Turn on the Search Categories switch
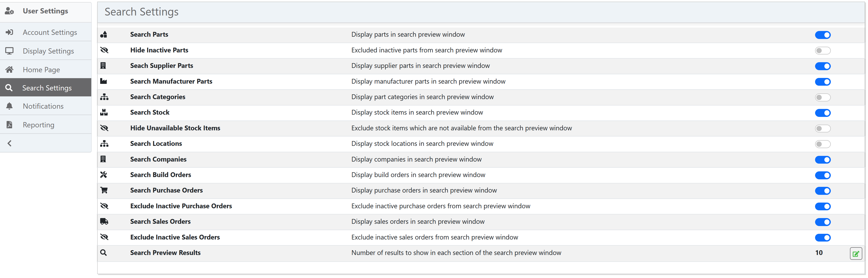This screenshot has width=868, height=278. 823,97
